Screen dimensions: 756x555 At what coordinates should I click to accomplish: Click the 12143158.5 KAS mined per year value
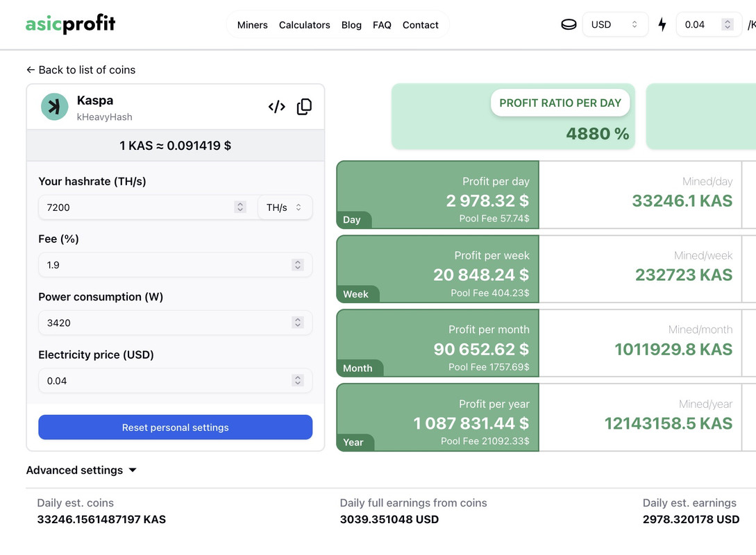(669, 423)
